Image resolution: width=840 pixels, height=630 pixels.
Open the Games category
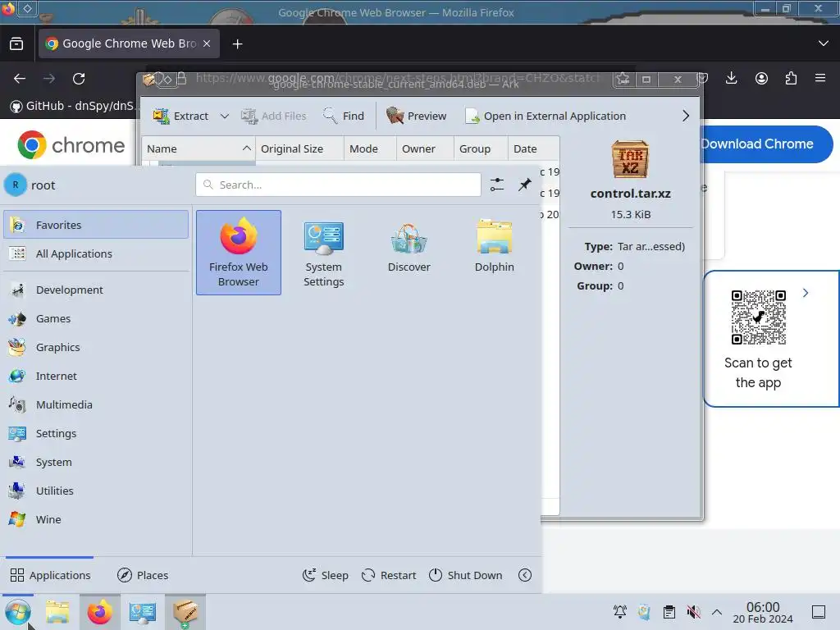(x=96, y=319)
